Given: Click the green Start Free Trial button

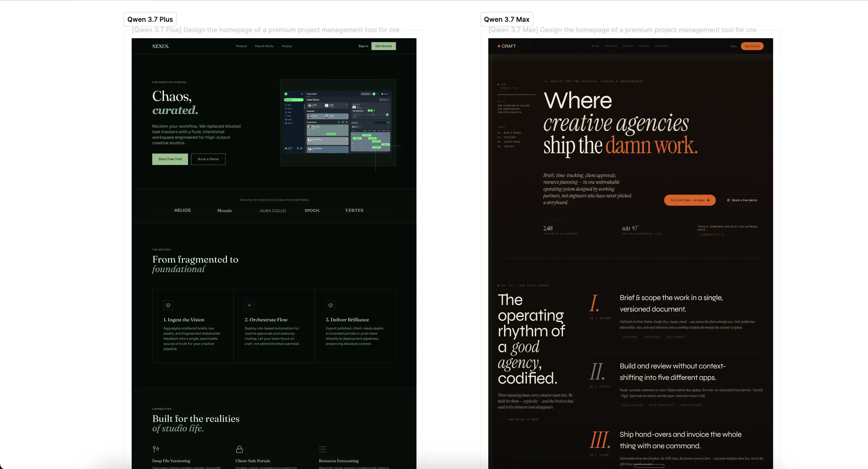Looking at the screenshot, I should 170,159.
